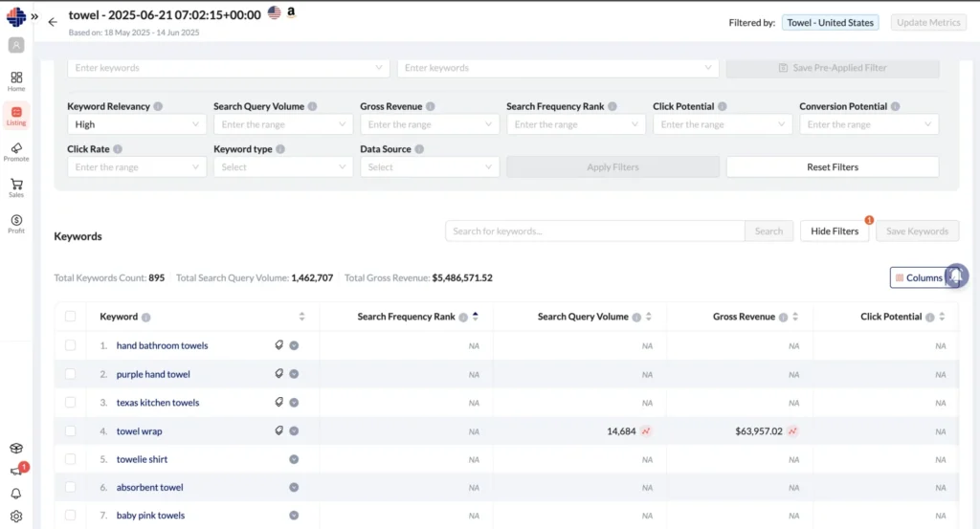Check the hand bathroom towels row
The image size is (980, 529).
pyautogui.click(x=70, y=345)
